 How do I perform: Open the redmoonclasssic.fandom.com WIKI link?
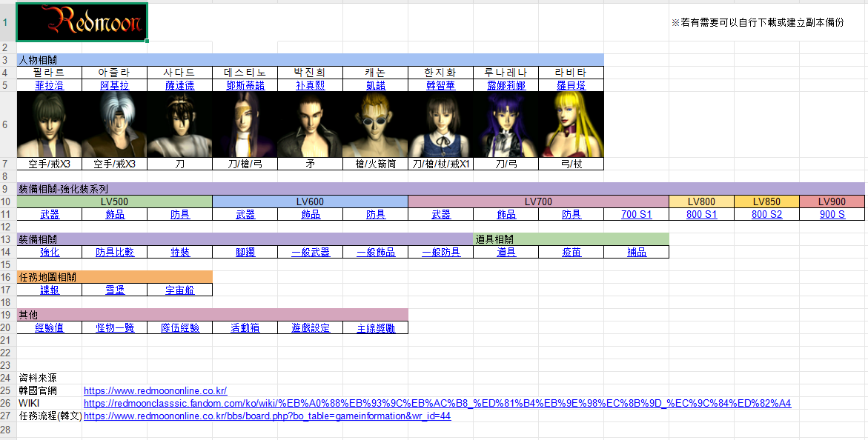tap(437, 403)
